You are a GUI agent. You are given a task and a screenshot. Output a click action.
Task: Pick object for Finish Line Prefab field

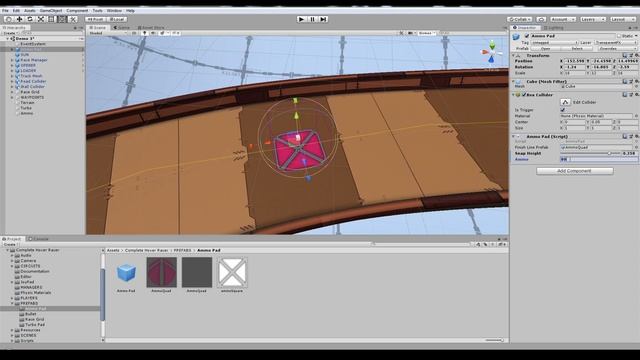636,147
